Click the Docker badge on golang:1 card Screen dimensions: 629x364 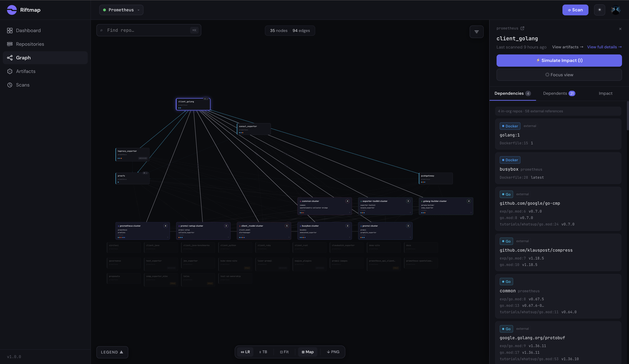(x=510, y=126)
